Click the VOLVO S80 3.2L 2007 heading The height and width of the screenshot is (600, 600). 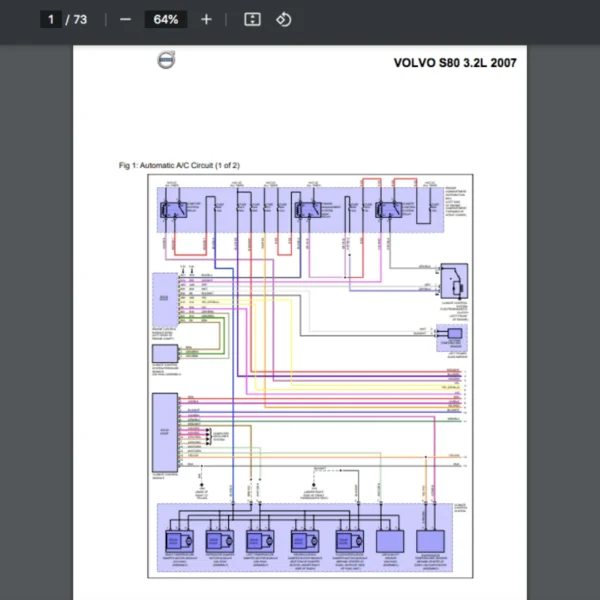coord(455,63)
